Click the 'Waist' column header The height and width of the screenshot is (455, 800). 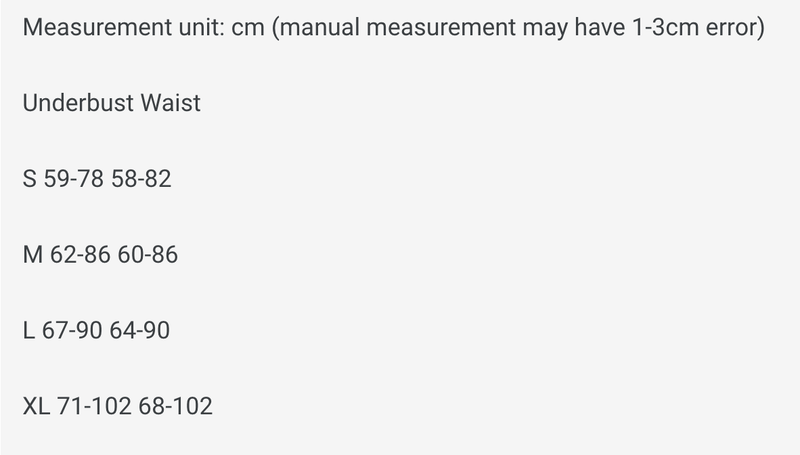coord(167,103)
